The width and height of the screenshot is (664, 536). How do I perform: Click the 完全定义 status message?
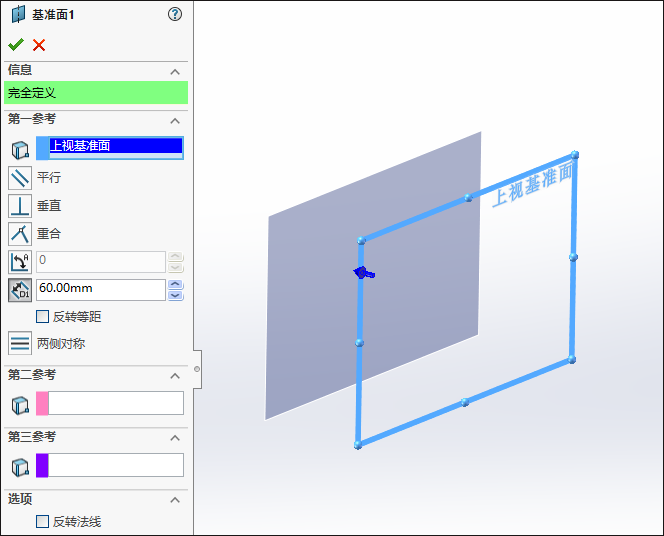coord(96,93)
